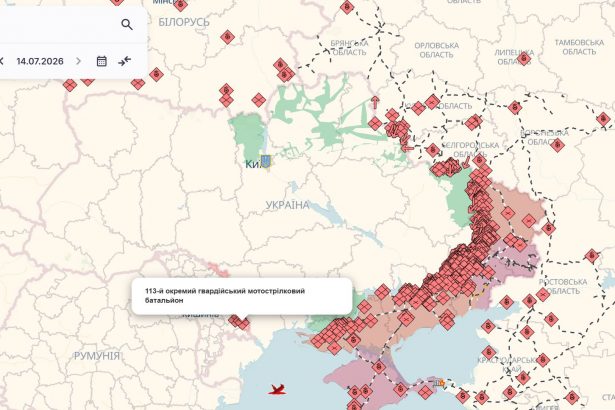Viewport: 615px width, 410px height.
Task: Click the orange Crimean bridge icon at the Kerch Strait
Action: pyautogui.click(x=439, y=382)
